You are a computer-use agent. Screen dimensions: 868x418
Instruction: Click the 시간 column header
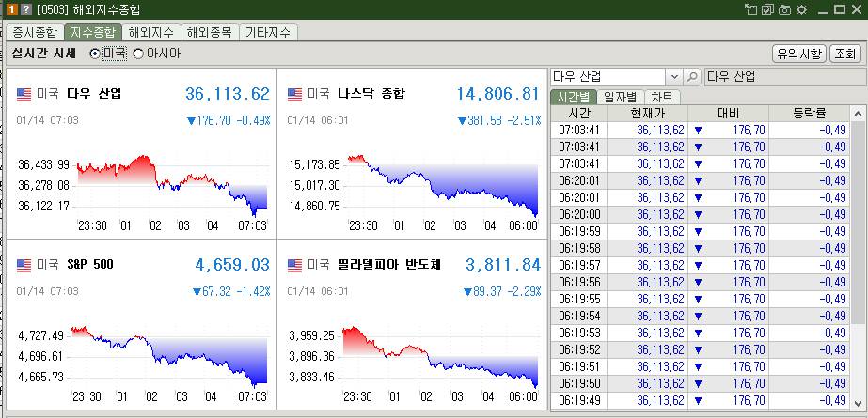pyautogui.click(x=579, y=114)
